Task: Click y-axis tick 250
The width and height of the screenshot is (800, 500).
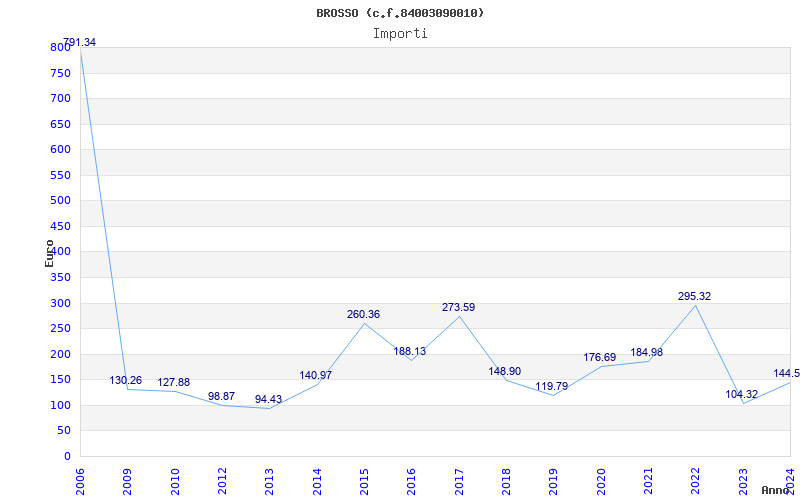Action: point(60,329)
